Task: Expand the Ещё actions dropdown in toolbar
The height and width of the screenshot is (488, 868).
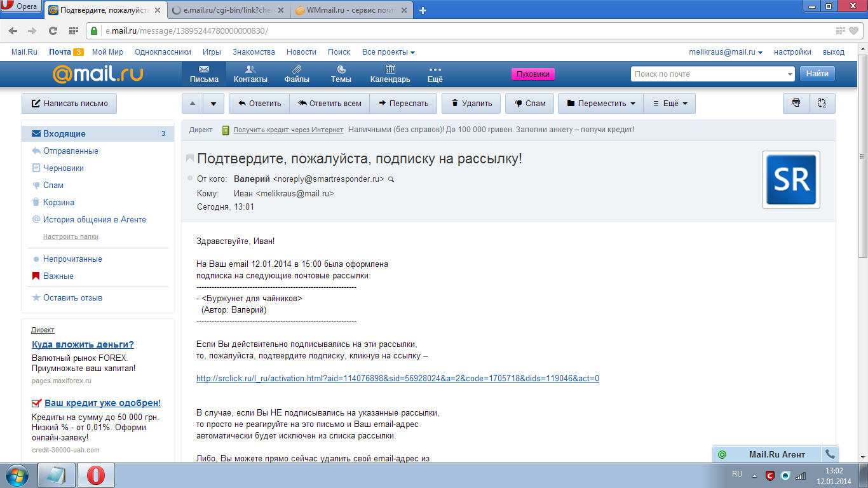Action: 670,104
